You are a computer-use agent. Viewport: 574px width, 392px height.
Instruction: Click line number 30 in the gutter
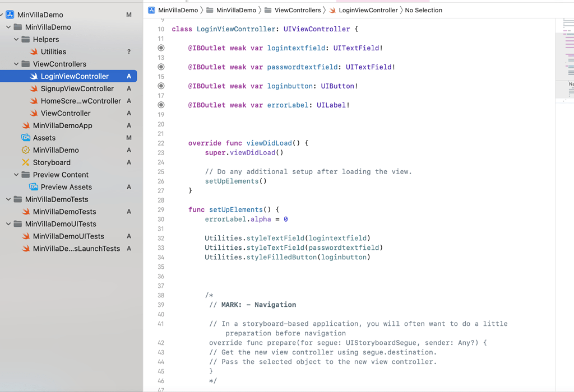point(161,219)
